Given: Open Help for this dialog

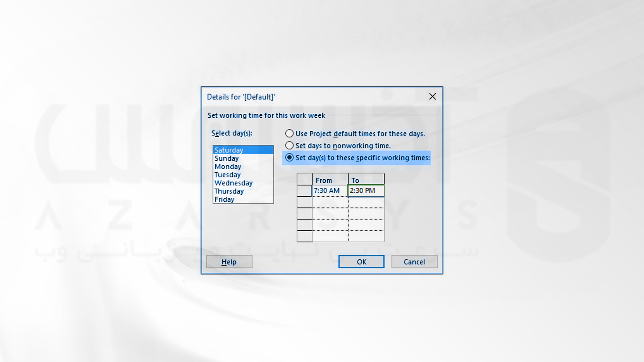Looking at the screenshot, I should (x=229, y=262).
